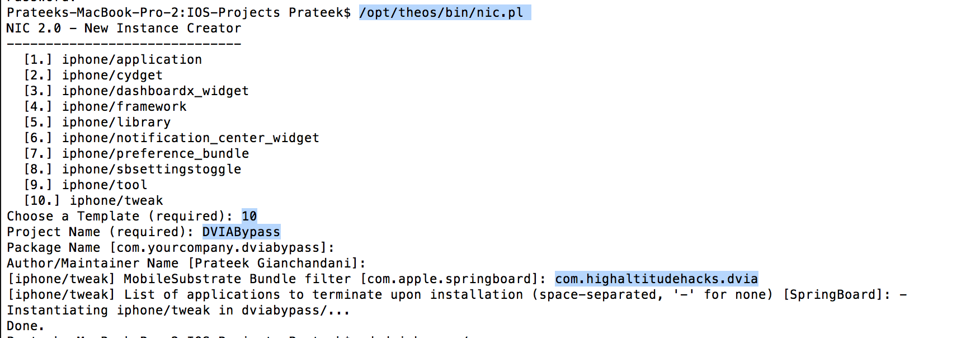Click the Instantiating iphone/tweak output line

click(178, 310)
